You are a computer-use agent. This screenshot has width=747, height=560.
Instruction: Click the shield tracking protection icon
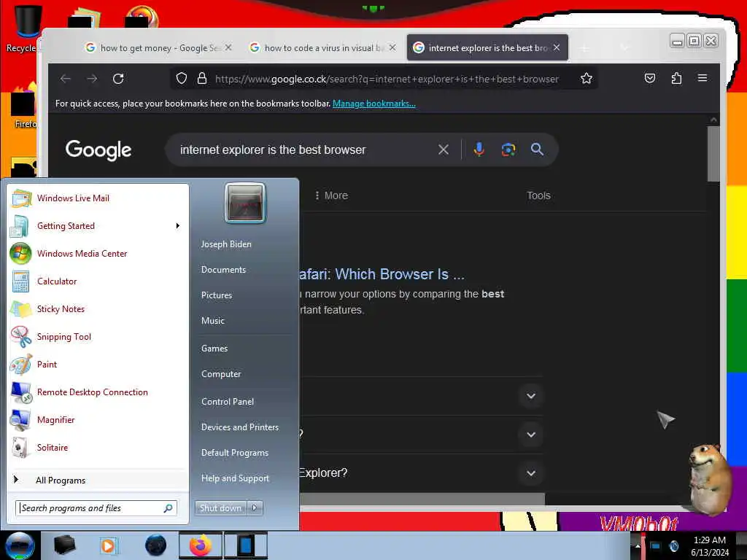(182, 79)
